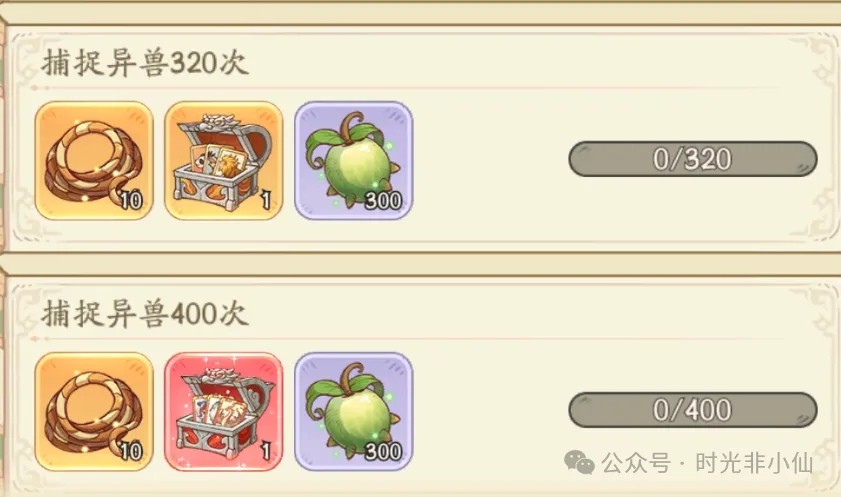The height and width of the screenshot is (497, 841).
Task: Click the 公众号 · 时光非小仙 watermark text
Action: click(707, 463)
